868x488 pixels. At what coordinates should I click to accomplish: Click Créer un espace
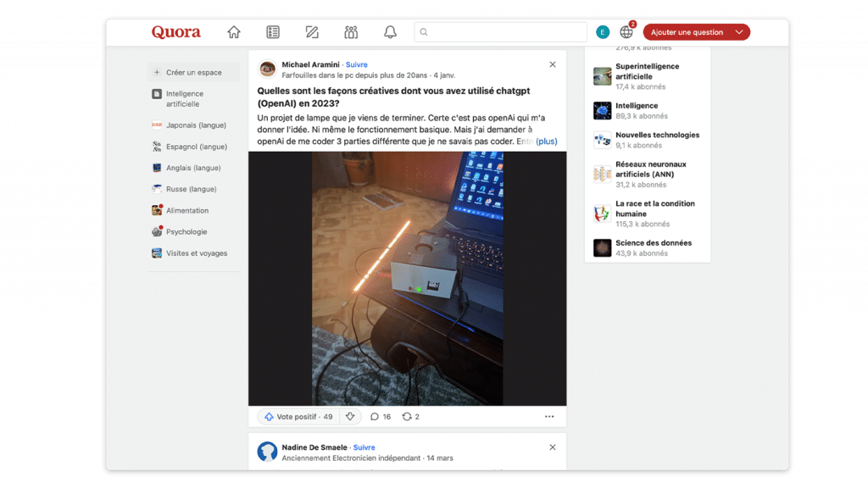[x=194, y=73]
